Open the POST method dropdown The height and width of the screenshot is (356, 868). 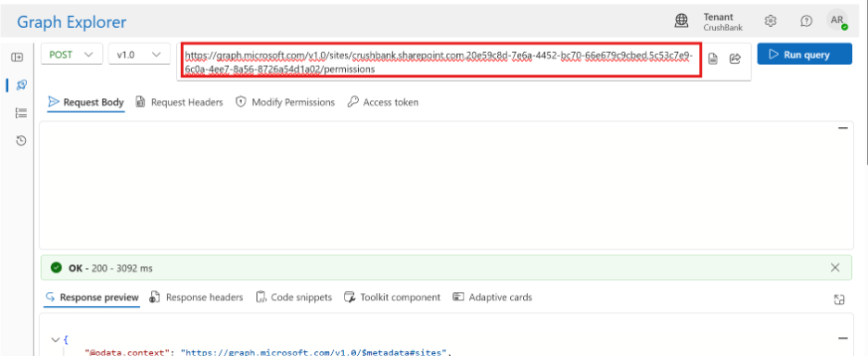[x=71, y=55]
